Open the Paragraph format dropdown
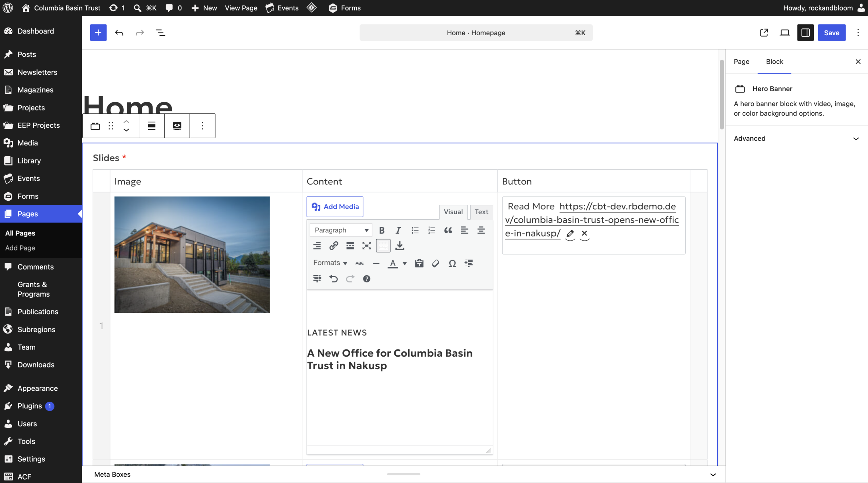 (x=341, y=230)
